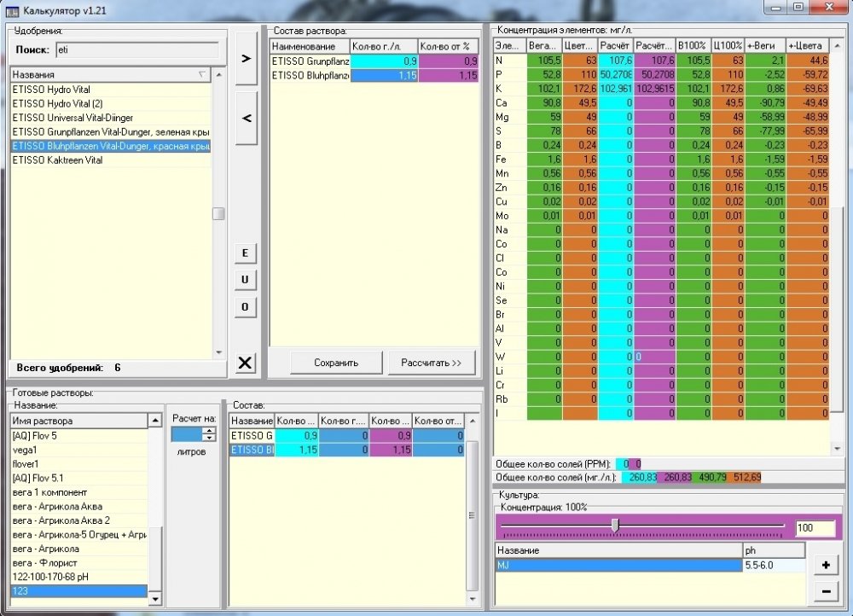This screenshot has height=616, width=853.
Task: Select the MJ culture row
Action: coord(618,566)
